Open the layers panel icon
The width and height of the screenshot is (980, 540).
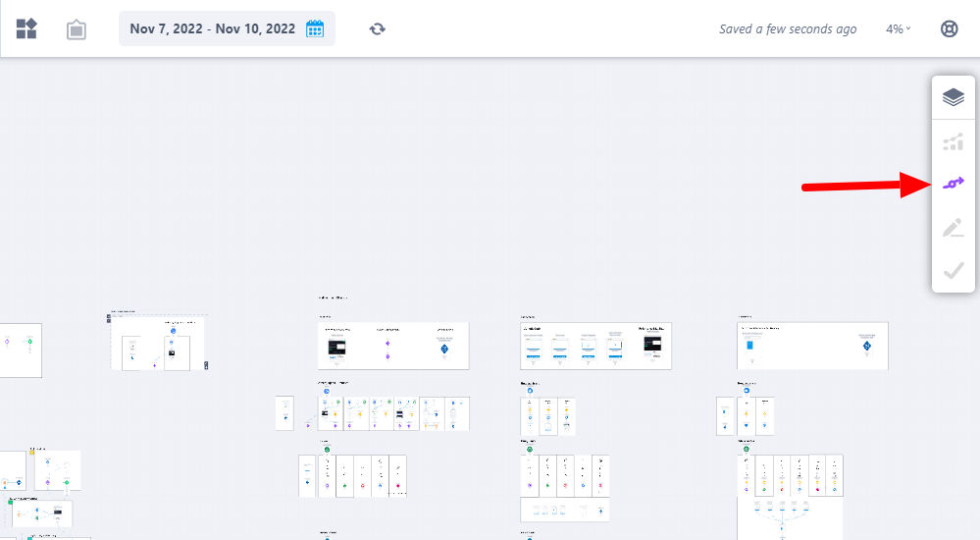pos(954,97)
